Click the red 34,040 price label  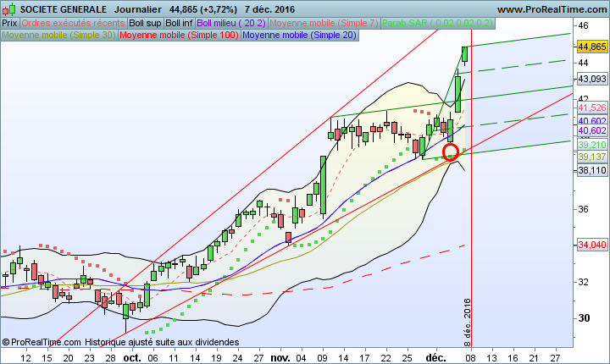592,245
